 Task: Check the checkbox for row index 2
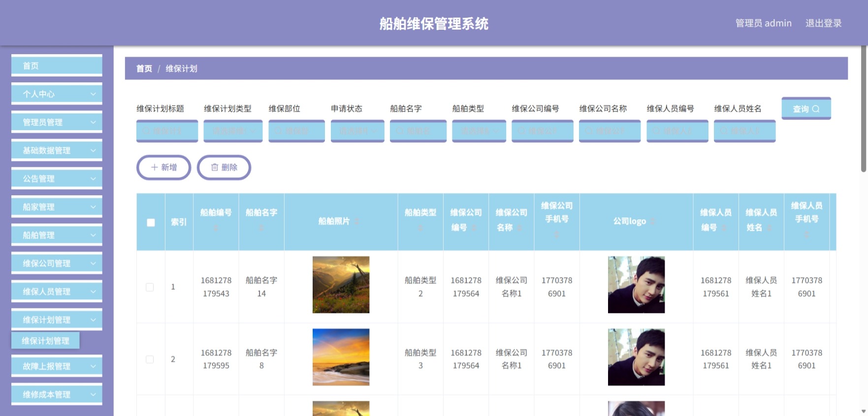tap(150, 359)
